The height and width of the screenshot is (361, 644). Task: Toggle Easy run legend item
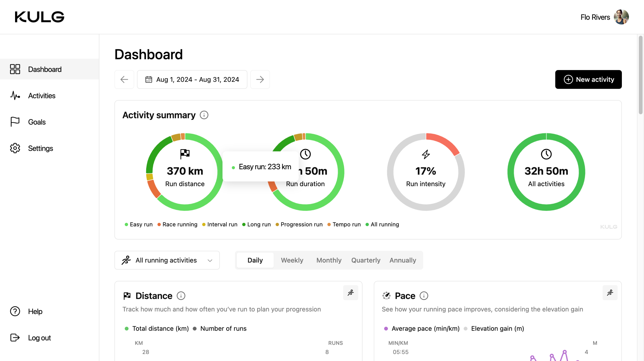click(139, 224)
